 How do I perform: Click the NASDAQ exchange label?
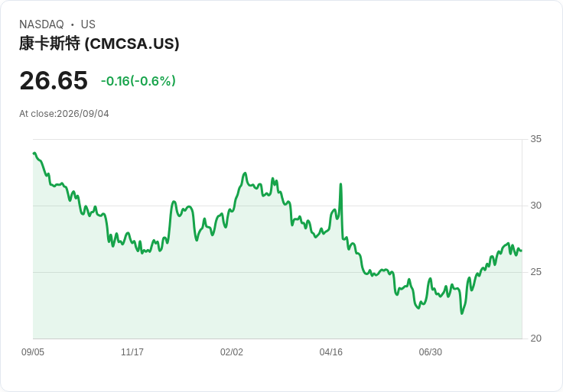[41, 24]
